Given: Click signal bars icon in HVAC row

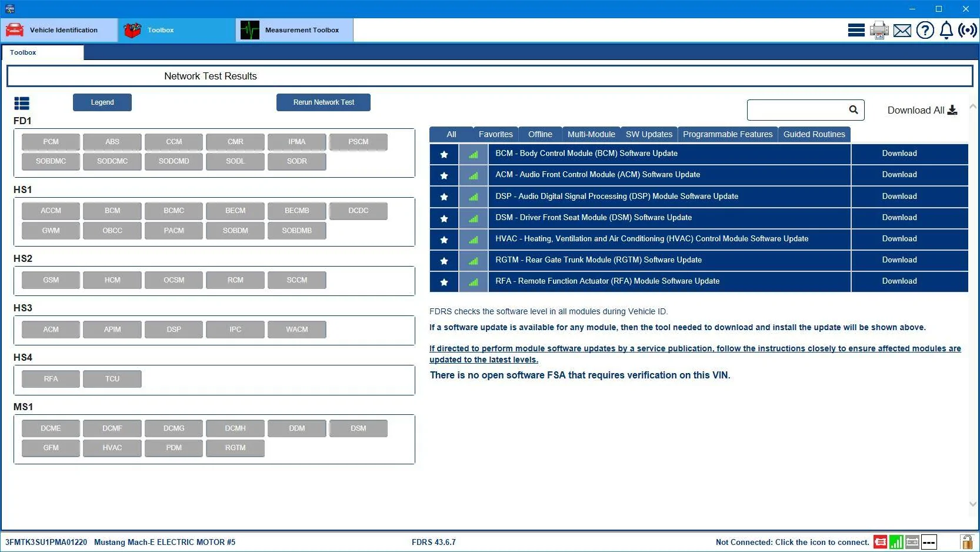Looking at the screenshot, I should (474, 240).
